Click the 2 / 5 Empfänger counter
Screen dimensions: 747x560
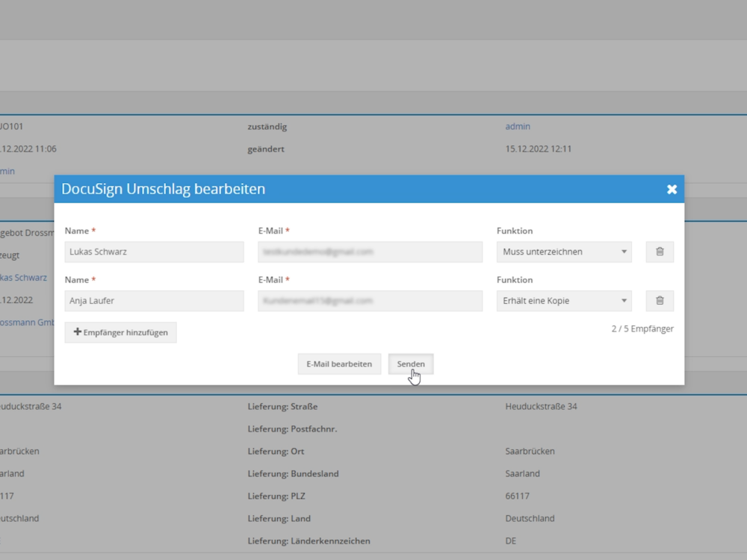[642, 329]
